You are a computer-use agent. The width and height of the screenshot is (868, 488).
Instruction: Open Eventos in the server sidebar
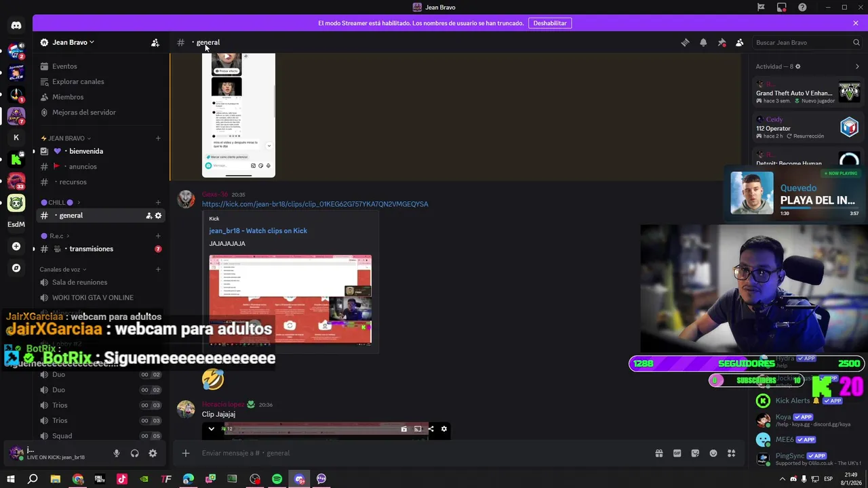100,66
